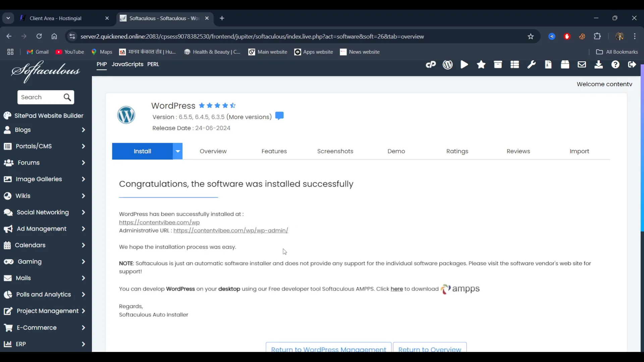Image resolution: width=644 pixels, height=362 pixels.
Task: Open the WordPress Manager toolbar icon
Action: tap(447, 65)
